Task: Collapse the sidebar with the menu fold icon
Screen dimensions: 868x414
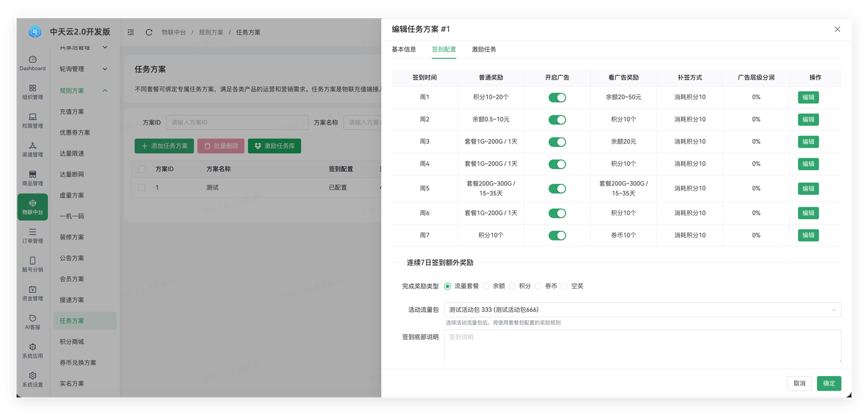Action: pos(131,32)
